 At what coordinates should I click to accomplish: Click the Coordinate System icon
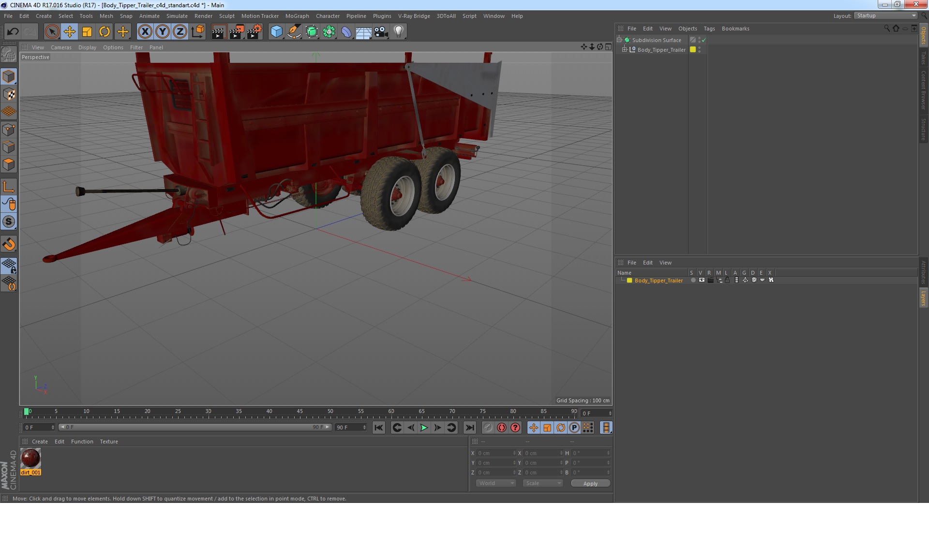coord(198,32)
